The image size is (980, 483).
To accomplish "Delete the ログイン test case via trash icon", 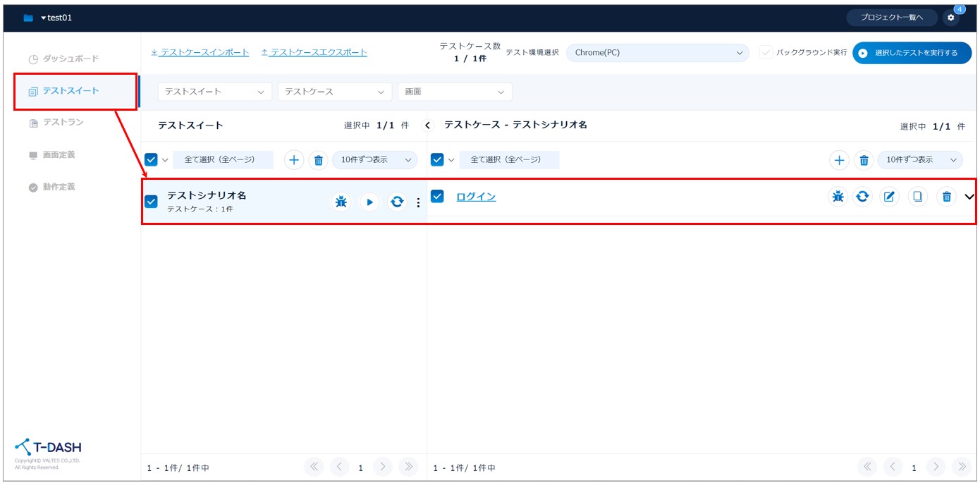I will pos(946,197).
